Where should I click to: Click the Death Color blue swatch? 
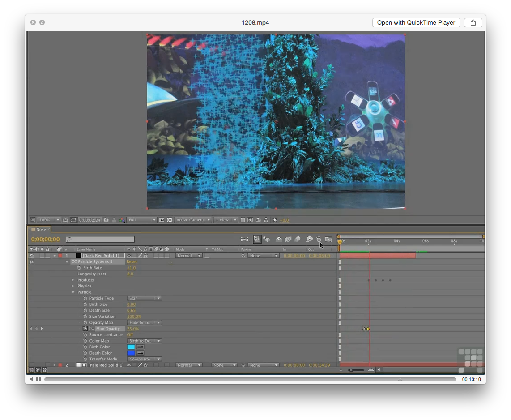coord(131,353)
